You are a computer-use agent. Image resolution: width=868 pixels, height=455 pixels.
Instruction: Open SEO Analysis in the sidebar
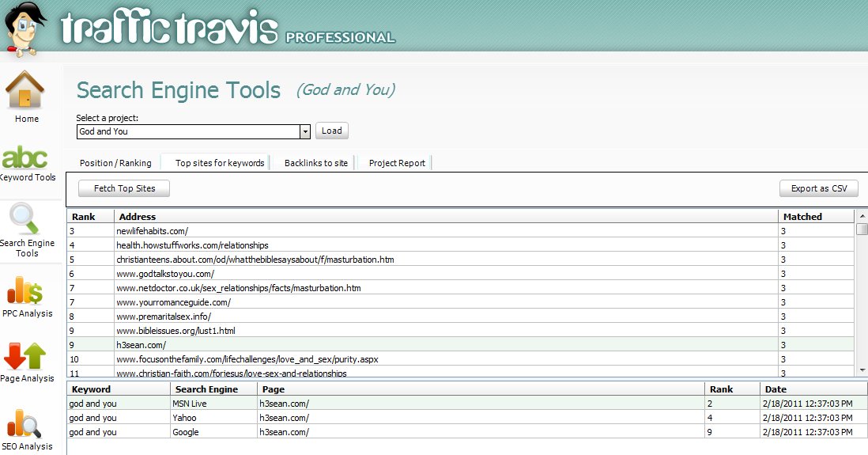(25, 423)
